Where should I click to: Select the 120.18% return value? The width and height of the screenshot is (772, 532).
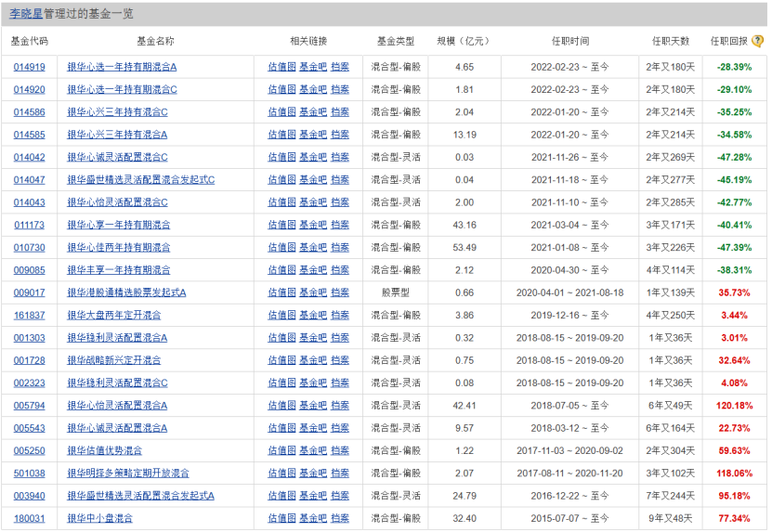point(734,406)
